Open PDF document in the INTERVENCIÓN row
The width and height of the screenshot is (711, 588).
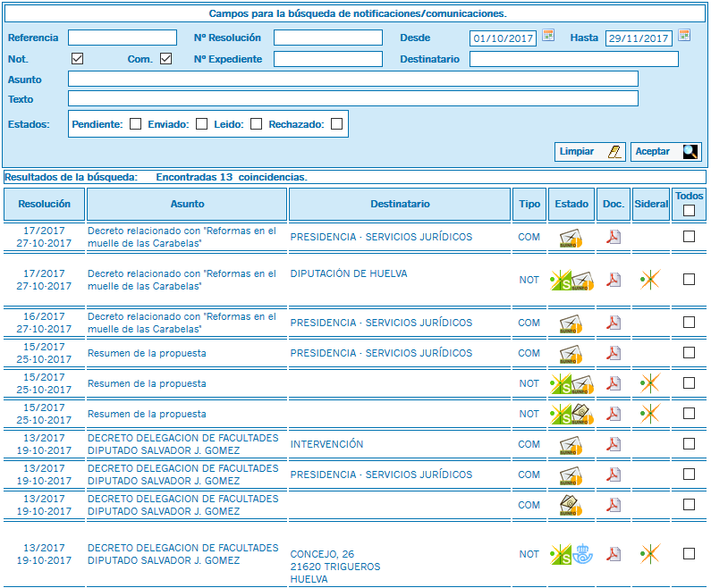click(614, 444)
